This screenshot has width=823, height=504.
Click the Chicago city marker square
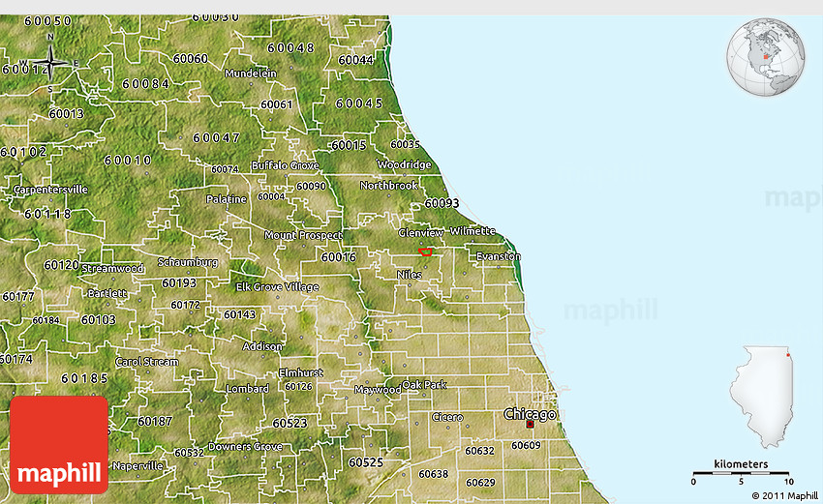click(530, 424)
